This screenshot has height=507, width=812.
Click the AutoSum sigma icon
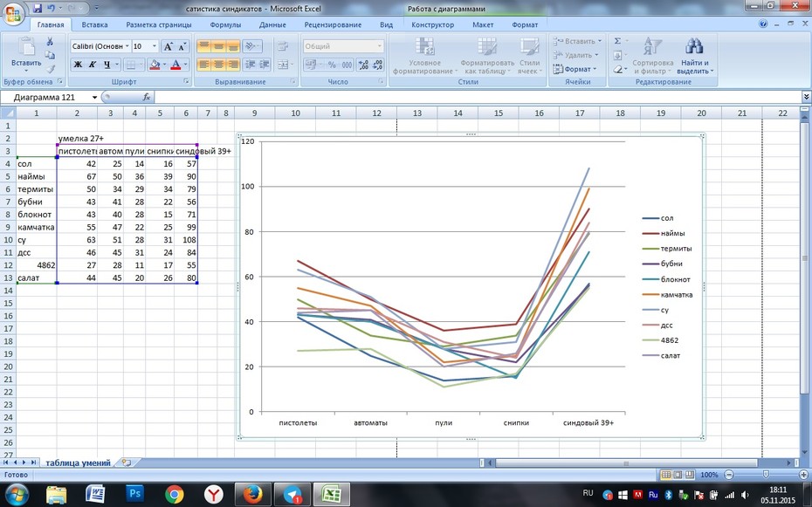tap(618, 41)
